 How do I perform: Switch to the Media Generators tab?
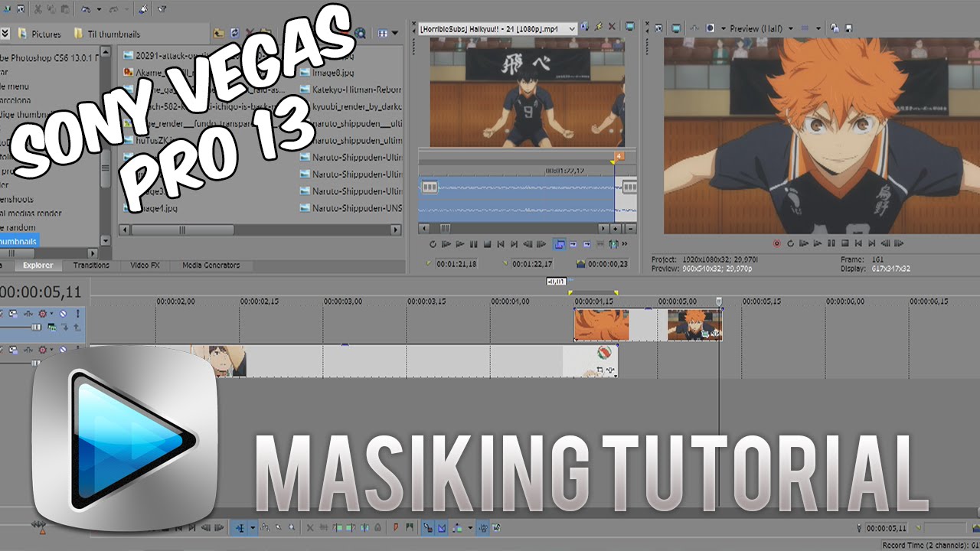(211, 265)
